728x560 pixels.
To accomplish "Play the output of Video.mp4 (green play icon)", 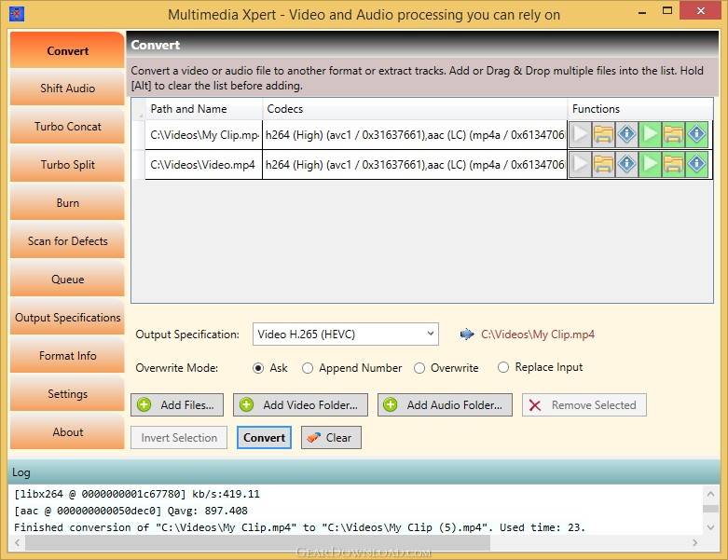I will coord(650,164).
